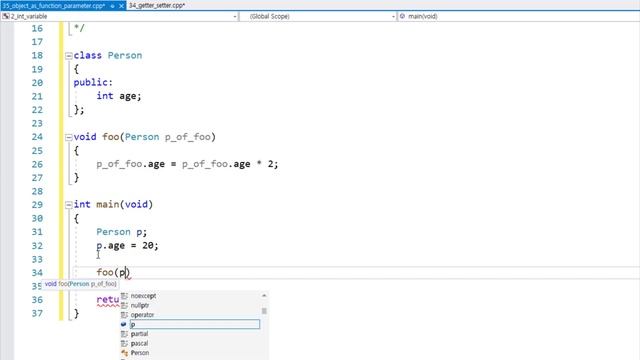Click the p_of_foo.age assignment line
The image size is (640, 360).
point(187,164)
